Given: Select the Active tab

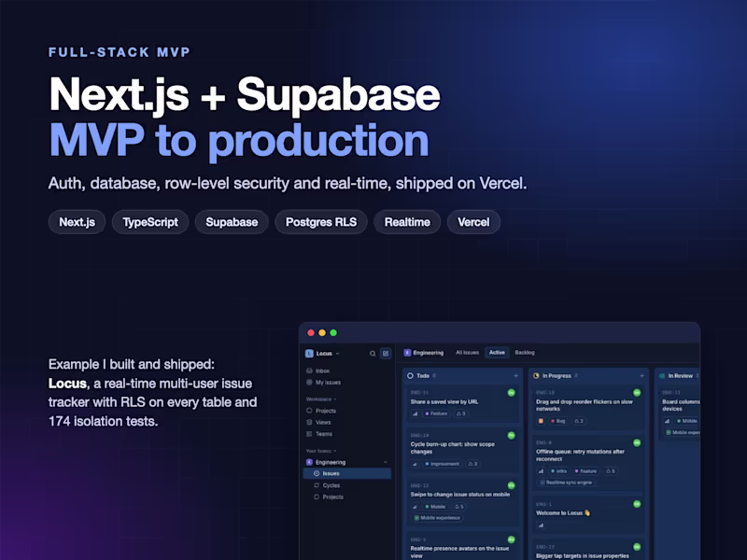Looking at the screenshot, I should pos(497,353).
